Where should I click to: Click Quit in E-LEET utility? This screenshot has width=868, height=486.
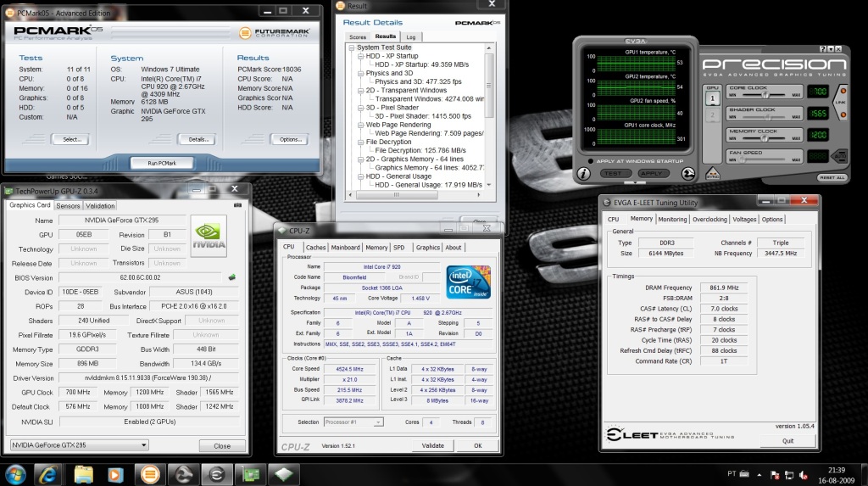click(x=787, y=441)
